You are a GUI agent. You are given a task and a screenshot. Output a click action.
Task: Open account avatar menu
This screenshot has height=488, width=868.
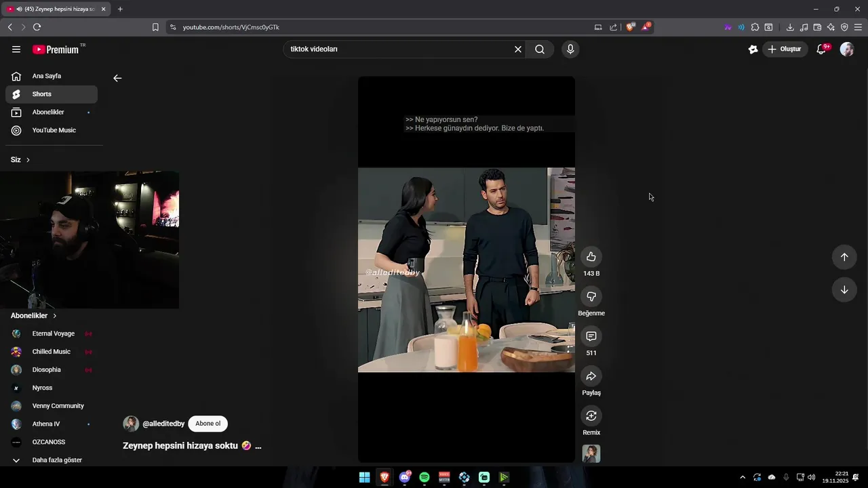click(x=847, y=49)
